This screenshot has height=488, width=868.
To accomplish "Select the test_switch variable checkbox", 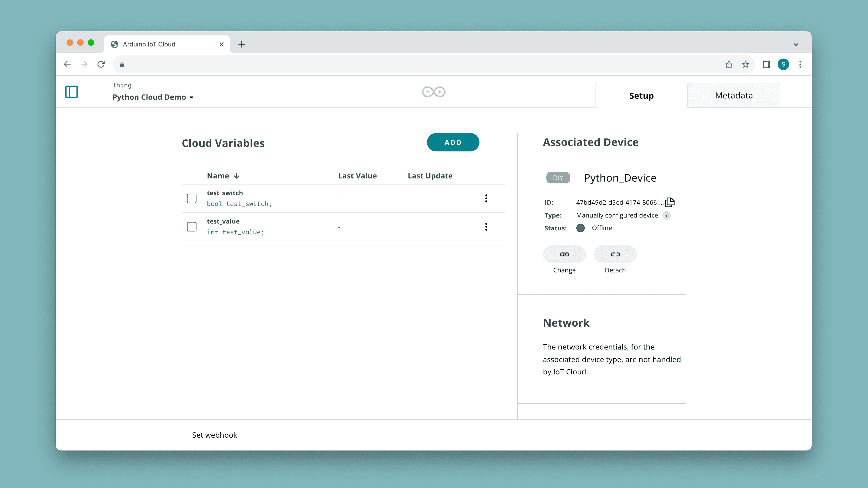I will (192, 198).
